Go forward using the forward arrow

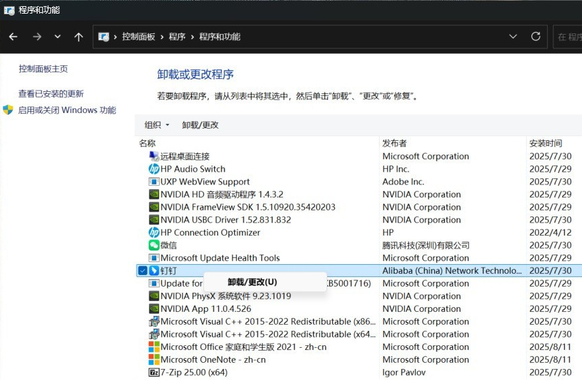(x=37, y=37)
